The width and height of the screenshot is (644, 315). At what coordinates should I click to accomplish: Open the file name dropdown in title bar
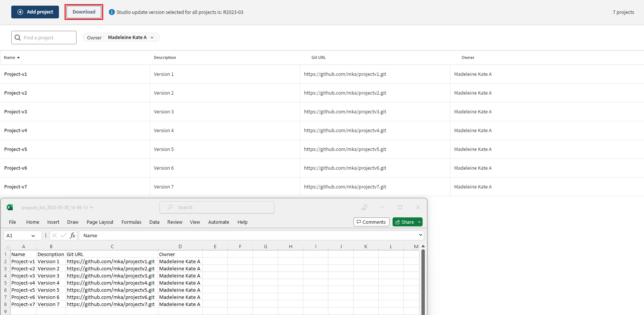92,208
